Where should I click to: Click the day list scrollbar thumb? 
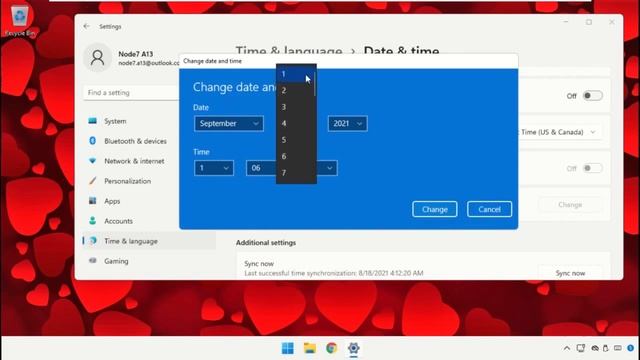(315, 85)
